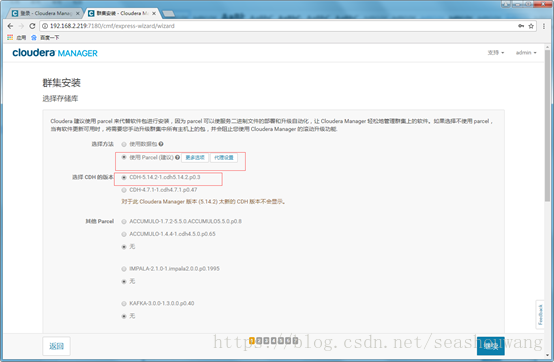This screenshot has height=362, width=554.
Task: Open the 百度一下 bookmark
Action: click(45, 37)
